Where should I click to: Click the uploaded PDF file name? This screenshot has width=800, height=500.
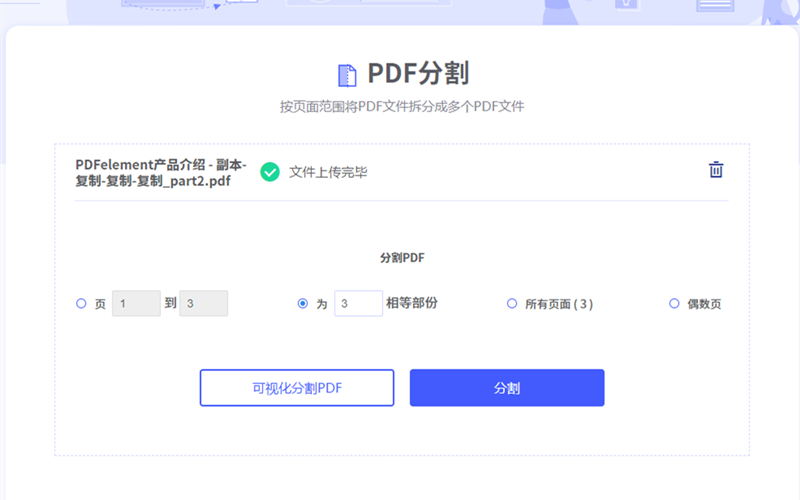pyautogui.click(x=160, y=172)
